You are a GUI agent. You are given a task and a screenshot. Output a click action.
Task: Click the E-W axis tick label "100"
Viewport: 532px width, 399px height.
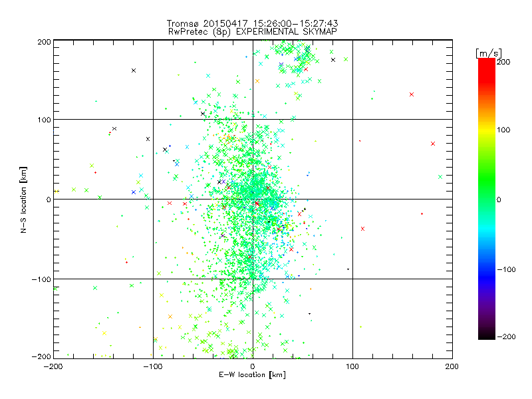[352, 366]
